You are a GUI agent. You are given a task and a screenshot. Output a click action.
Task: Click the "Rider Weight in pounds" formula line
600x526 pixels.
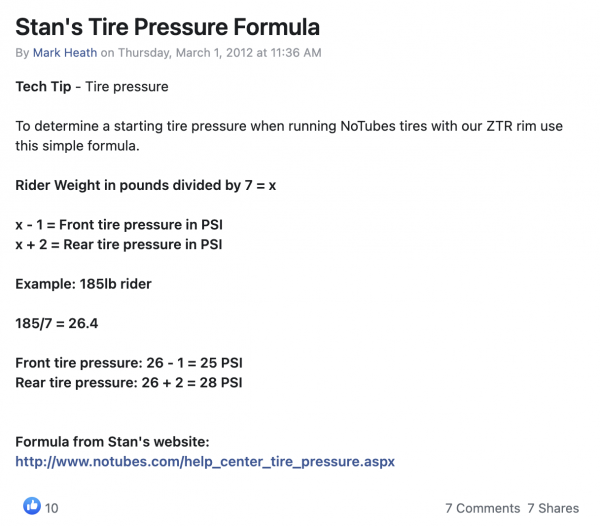136,185
